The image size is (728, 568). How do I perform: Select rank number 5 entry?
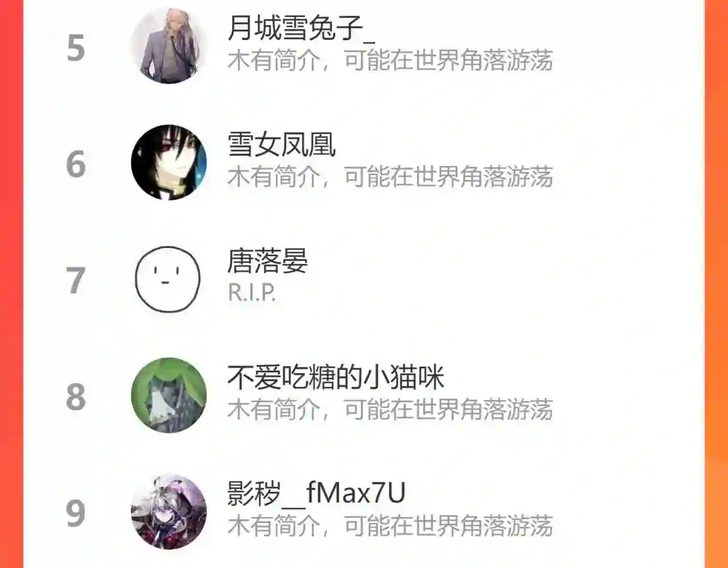coord(76,48)
